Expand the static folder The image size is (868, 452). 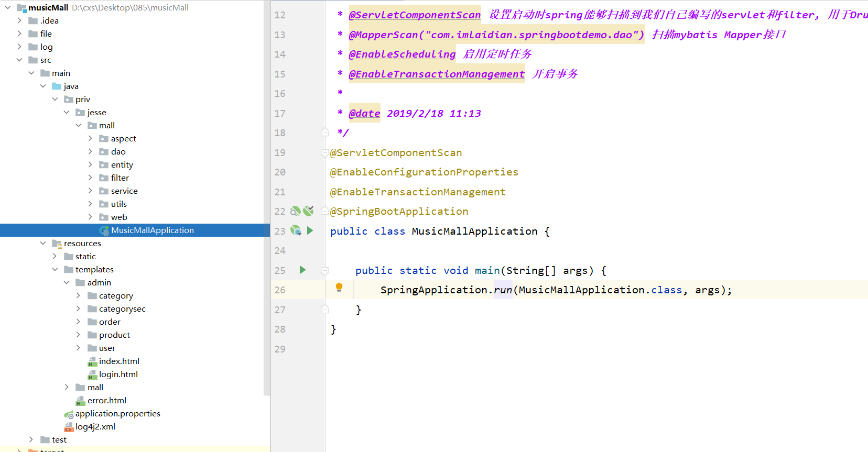[x=55, y=257]
